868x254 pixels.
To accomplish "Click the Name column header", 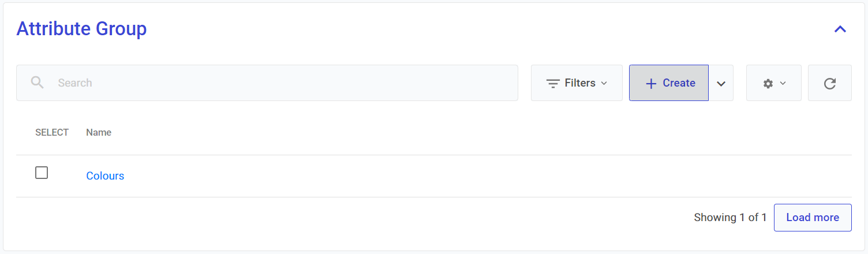I will tap(99, 132).
